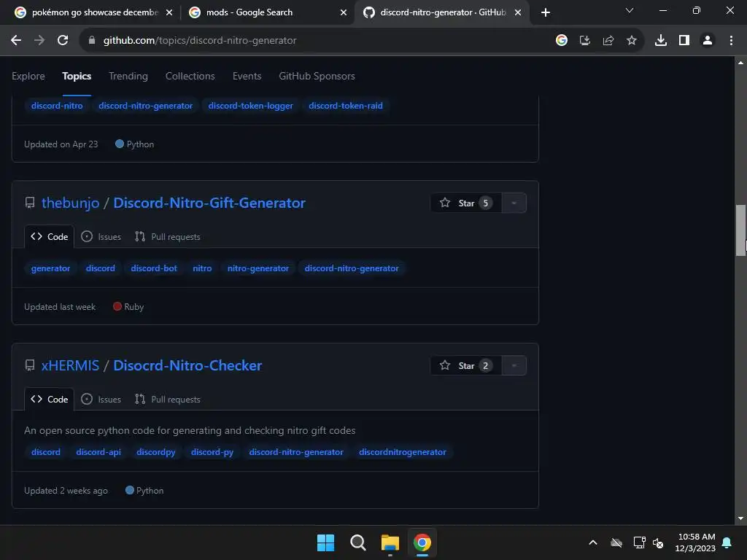This screenshot has width=747, height=560.
Task: Close the pokémon go showcase tab
Action: [x=169, y=12]
